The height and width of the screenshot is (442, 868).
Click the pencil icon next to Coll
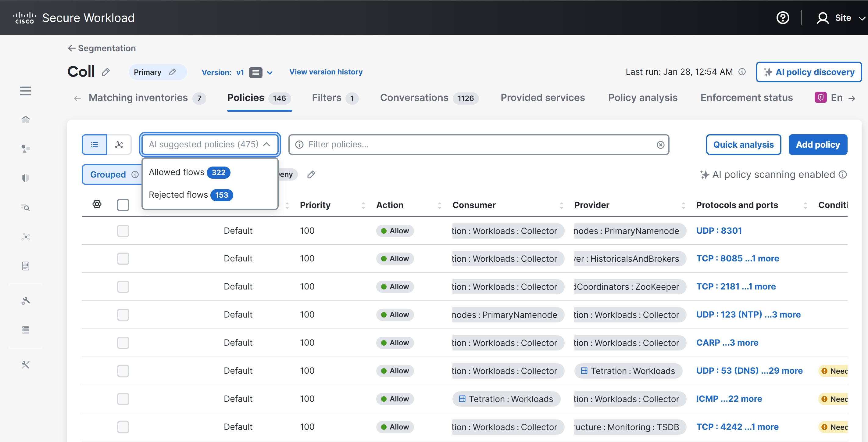click(106, 72)
